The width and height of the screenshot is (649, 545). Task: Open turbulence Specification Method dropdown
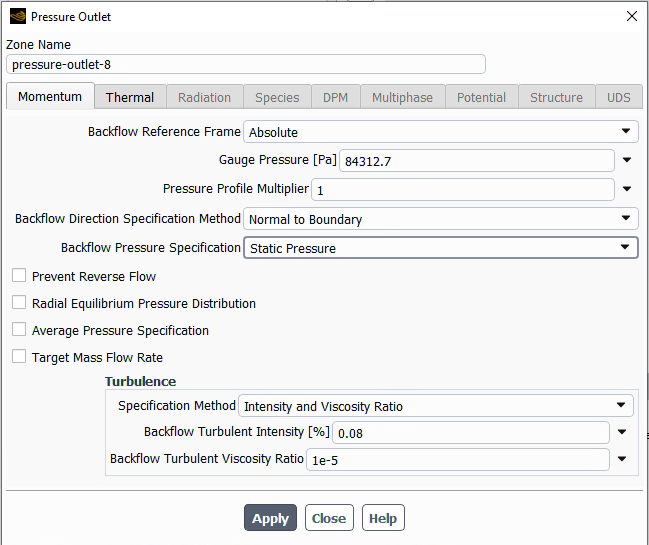click(621, 406)
